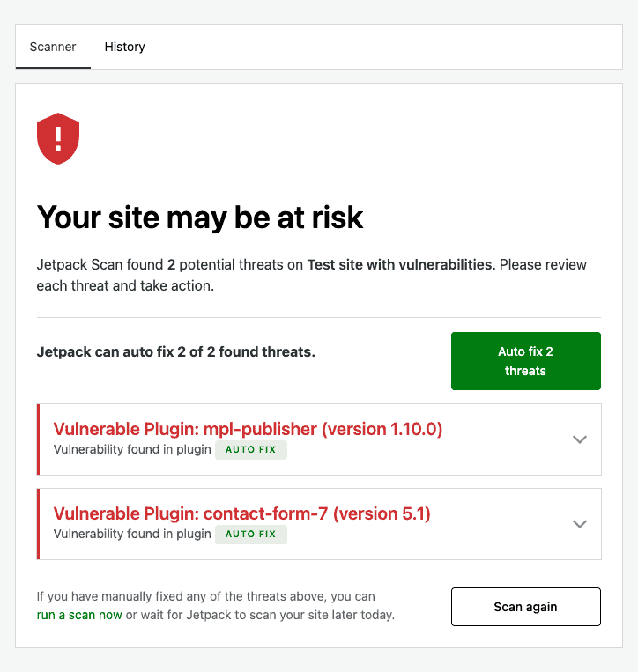
Task: Click the Your site may be at risk heading
Action: pyautogui.click(x=200, y=218)
